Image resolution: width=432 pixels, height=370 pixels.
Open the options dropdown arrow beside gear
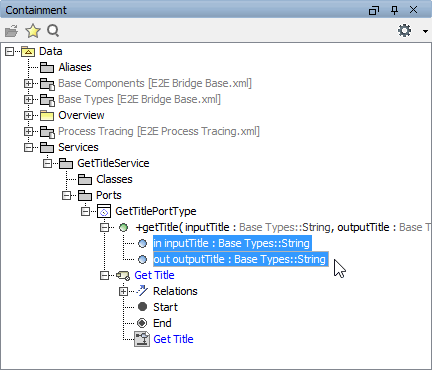tap(425, 31)
